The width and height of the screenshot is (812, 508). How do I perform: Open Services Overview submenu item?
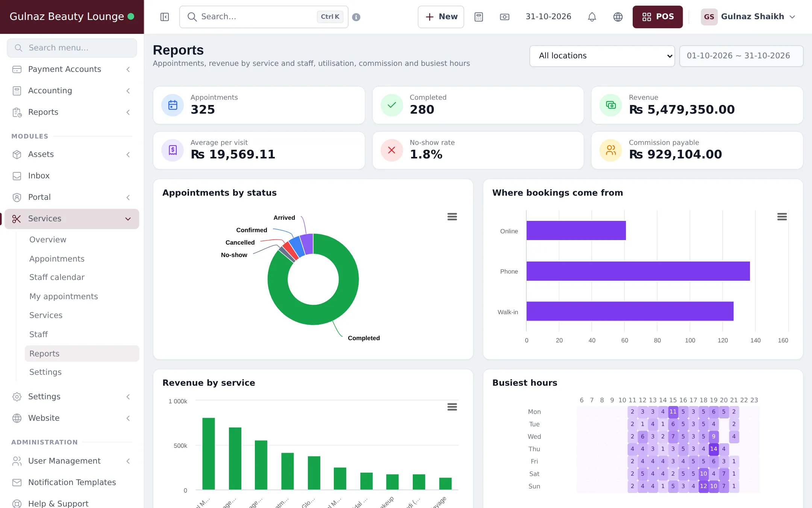48,240
